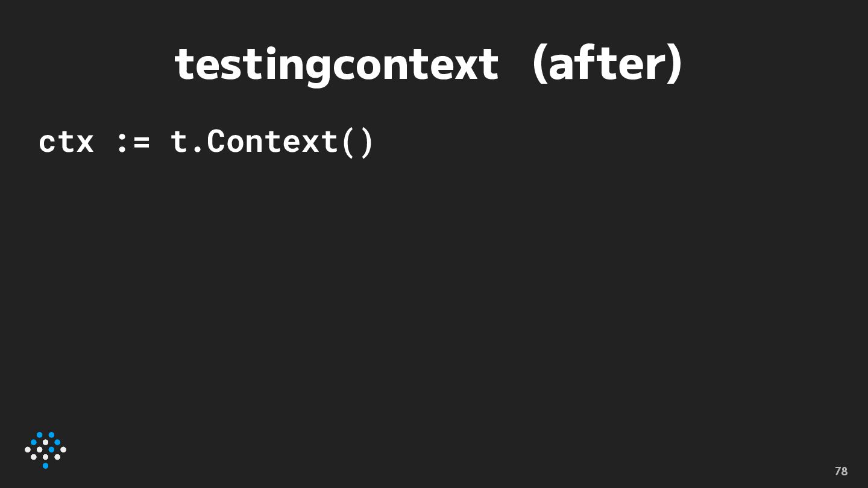
Task: Click the letter "x" in "ctx"
Action: (85, 143)
